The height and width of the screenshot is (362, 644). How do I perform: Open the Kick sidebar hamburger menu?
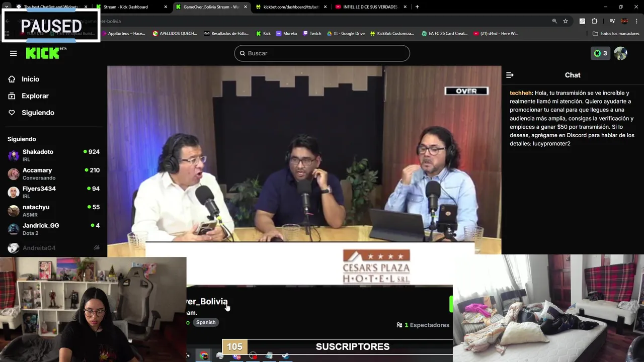(13, 53)
